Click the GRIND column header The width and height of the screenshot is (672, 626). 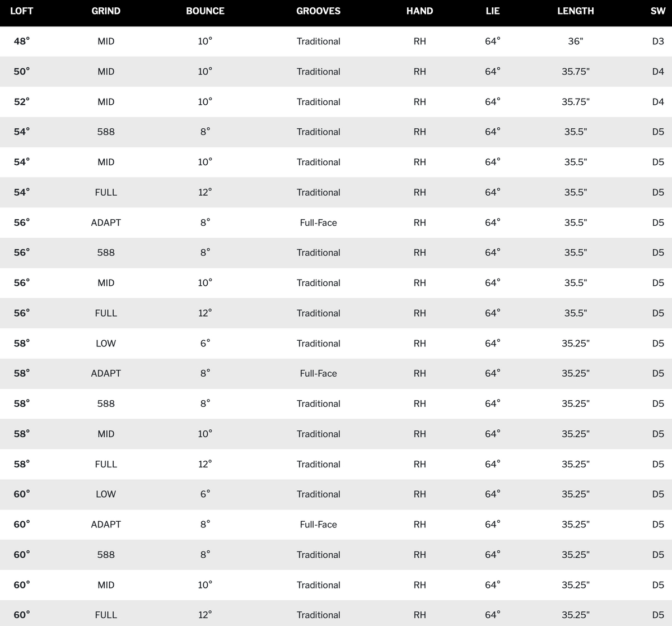pos(106,11)
